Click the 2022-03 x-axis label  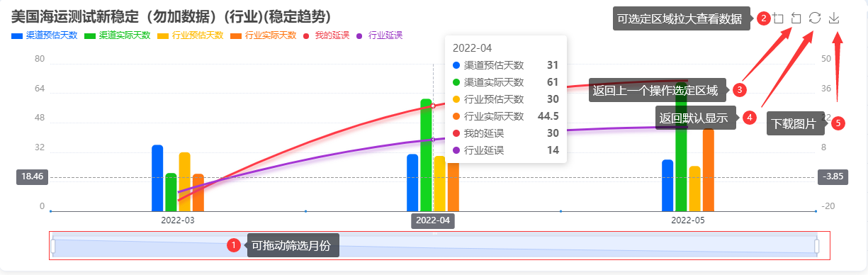click(x=178, y=220)
